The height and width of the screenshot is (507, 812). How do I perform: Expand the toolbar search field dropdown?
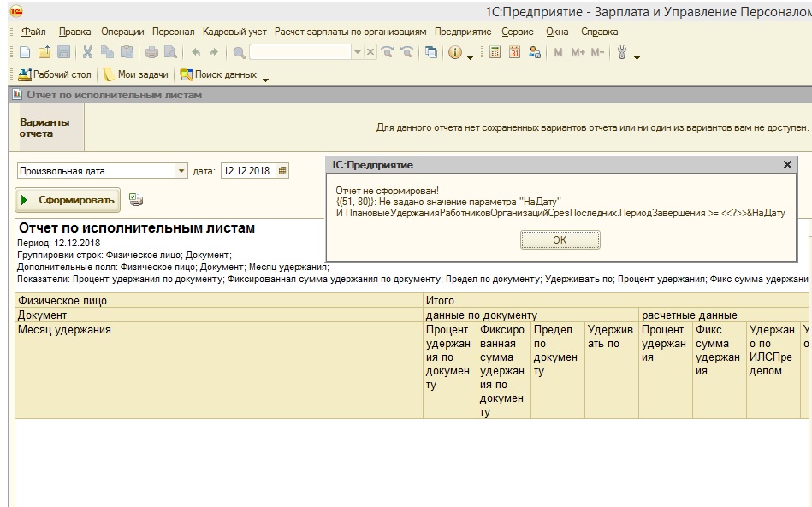click(x=357, y=52)
